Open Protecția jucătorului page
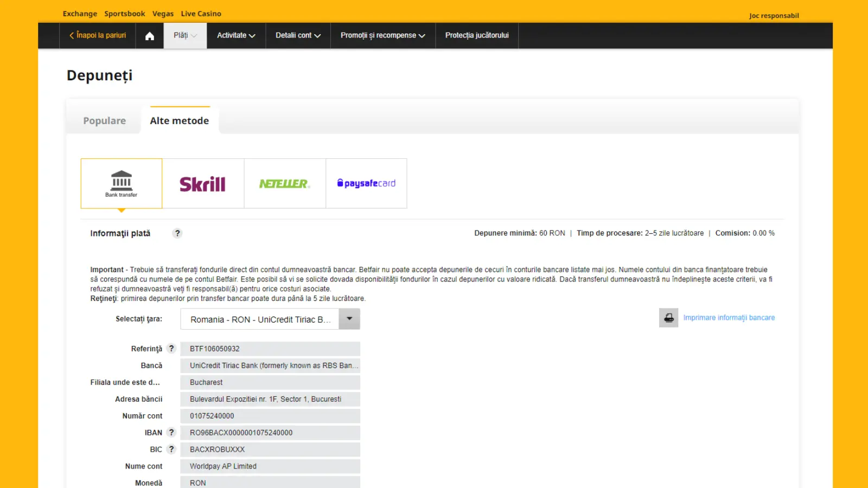This screenshot has width=868, height=488. point(477,36)
